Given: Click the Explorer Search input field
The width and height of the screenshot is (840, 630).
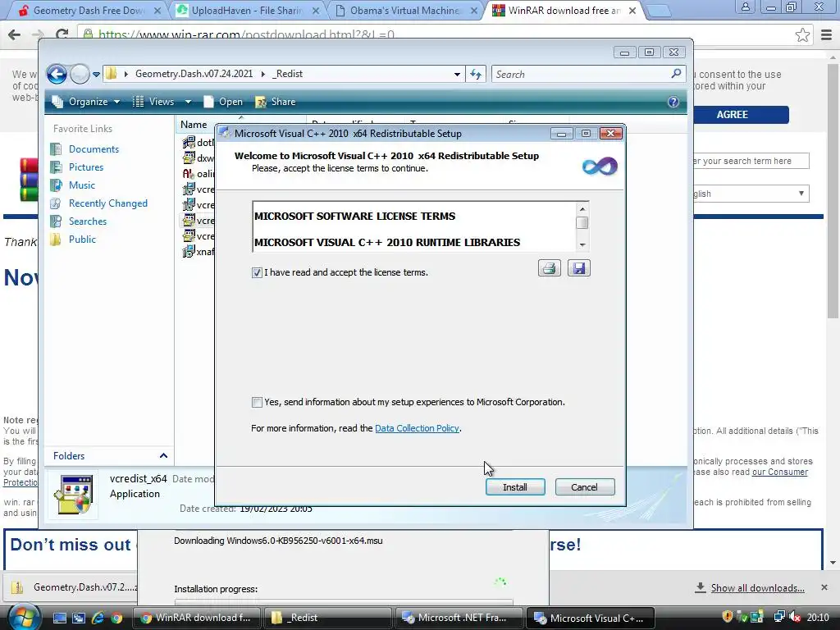Looking at the screenshot, I should [582, 74].
